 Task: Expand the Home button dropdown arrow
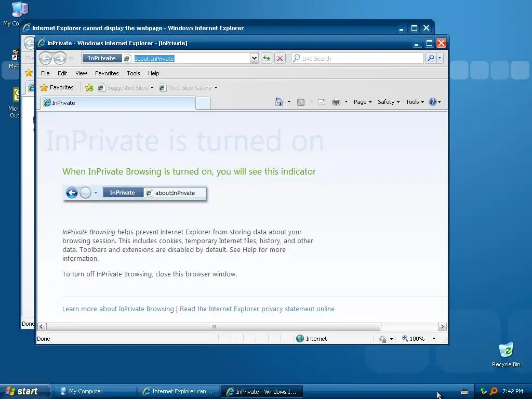[289, 101]
